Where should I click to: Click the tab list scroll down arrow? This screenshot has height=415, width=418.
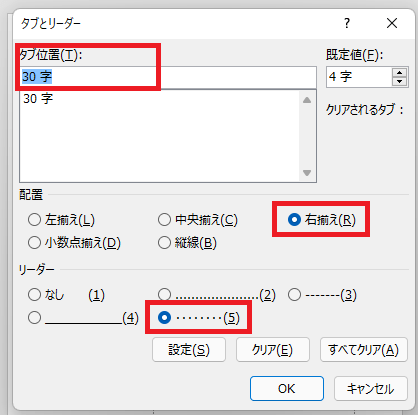(x=307, y=173)
